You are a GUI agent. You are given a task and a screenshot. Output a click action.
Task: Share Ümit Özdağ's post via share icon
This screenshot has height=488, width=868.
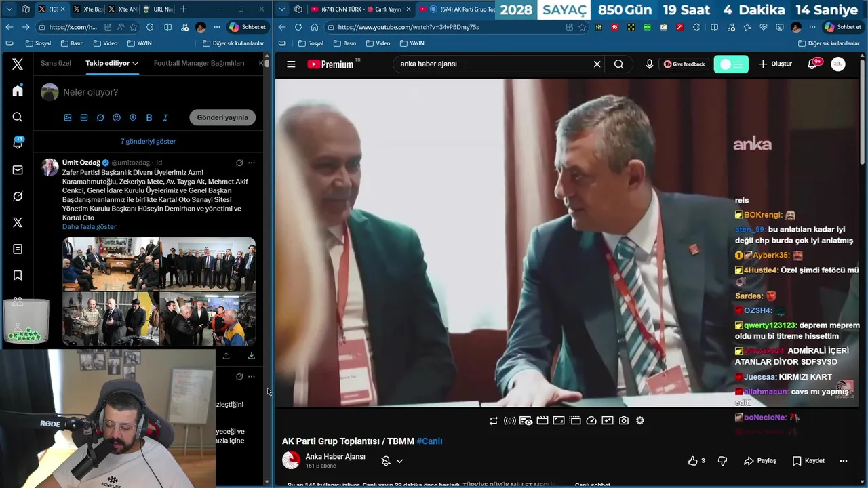(x=226, y=356)
